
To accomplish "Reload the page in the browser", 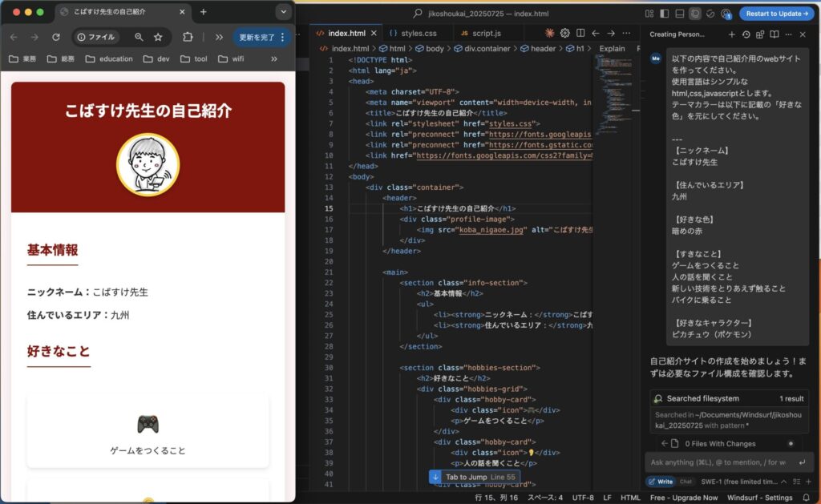I will tap(55, 37).
